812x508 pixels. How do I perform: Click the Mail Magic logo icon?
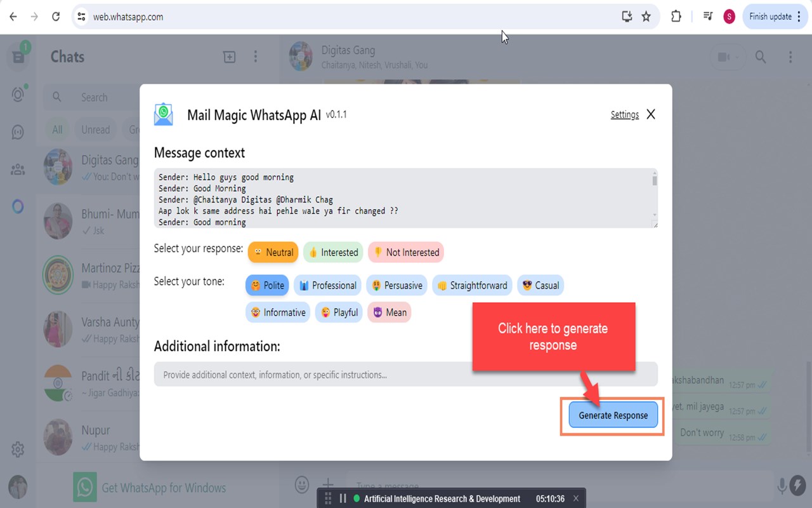coord(164,114)
